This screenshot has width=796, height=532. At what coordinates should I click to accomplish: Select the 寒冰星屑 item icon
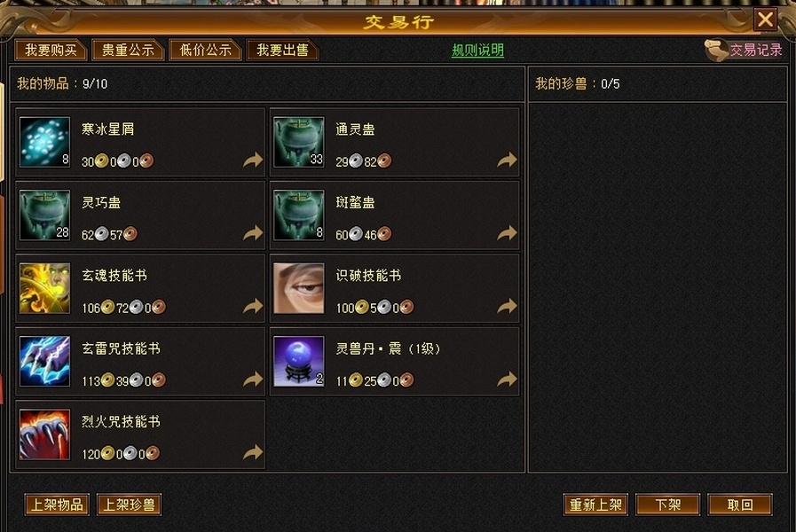point(44,142)
